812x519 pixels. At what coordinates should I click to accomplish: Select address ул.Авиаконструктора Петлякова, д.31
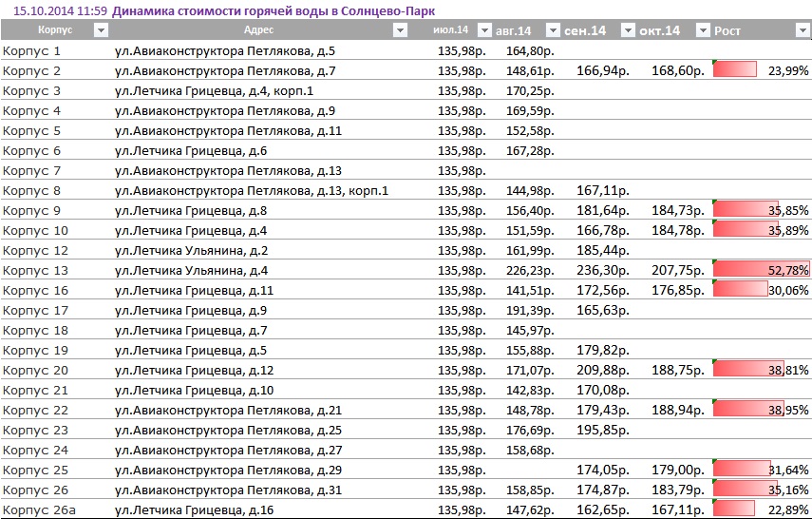[228, 490]
